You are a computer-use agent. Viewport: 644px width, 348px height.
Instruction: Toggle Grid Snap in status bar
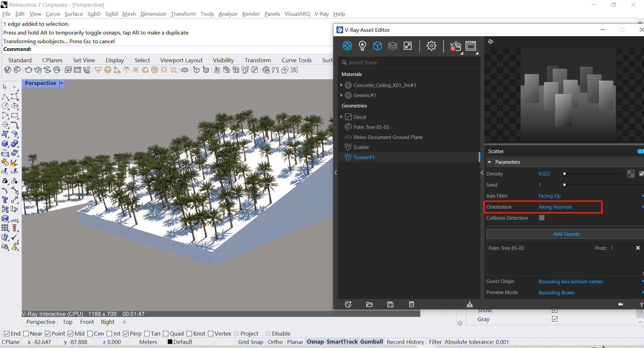[251, 342]
